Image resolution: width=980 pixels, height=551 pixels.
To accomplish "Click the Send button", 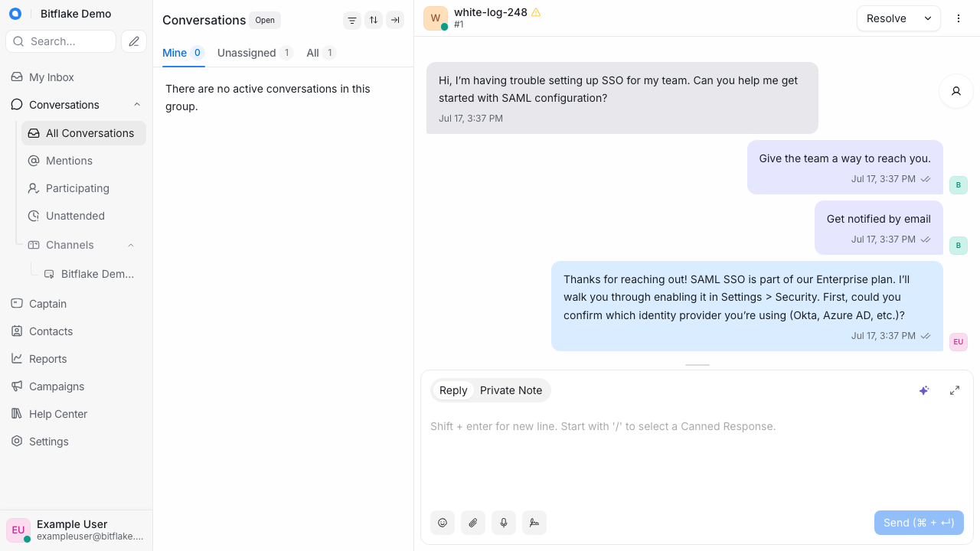I will 919,523.
